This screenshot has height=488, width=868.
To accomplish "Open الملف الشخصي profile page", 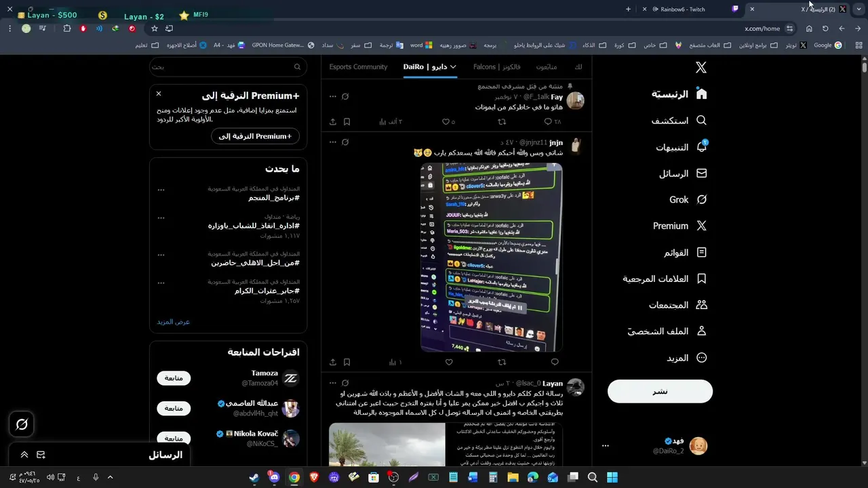I will [667, 331].
